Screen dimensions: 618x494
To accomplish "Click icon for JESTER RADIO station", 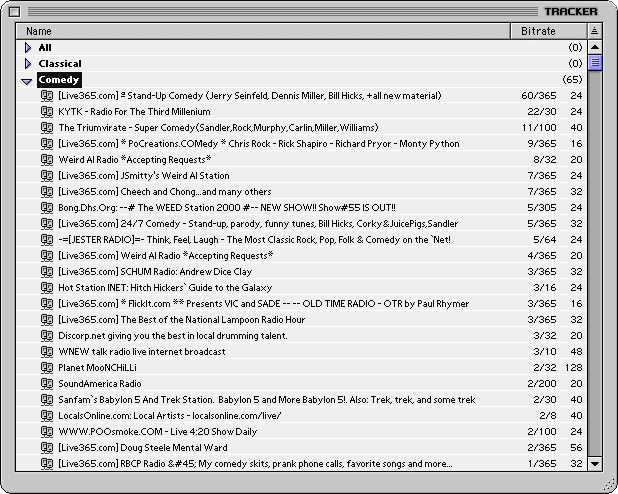I will [x=47, y=240].
